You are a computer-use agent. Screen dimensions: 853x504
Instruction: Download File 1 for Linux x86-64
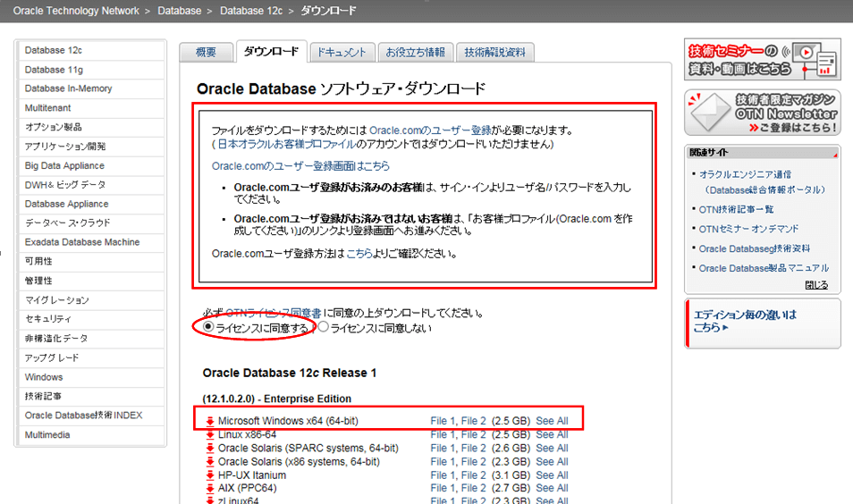tap(443, 434)
